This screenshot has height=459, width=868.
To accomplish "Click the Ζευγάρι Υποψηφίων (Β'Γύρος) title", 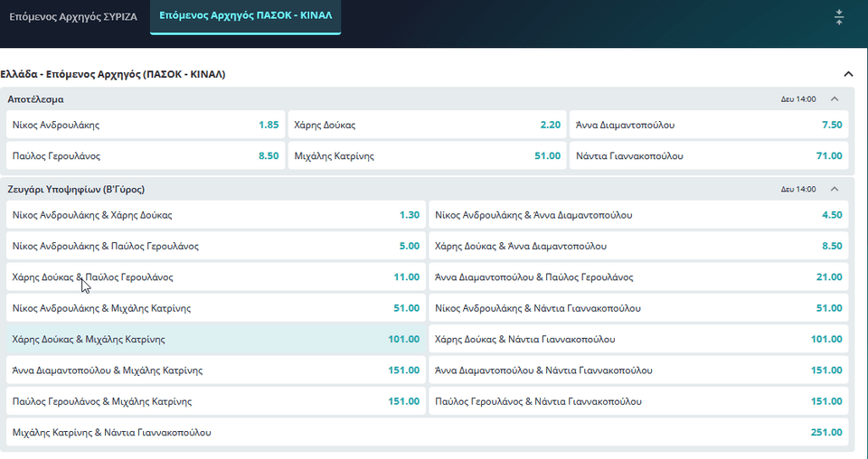I will 76,190.
